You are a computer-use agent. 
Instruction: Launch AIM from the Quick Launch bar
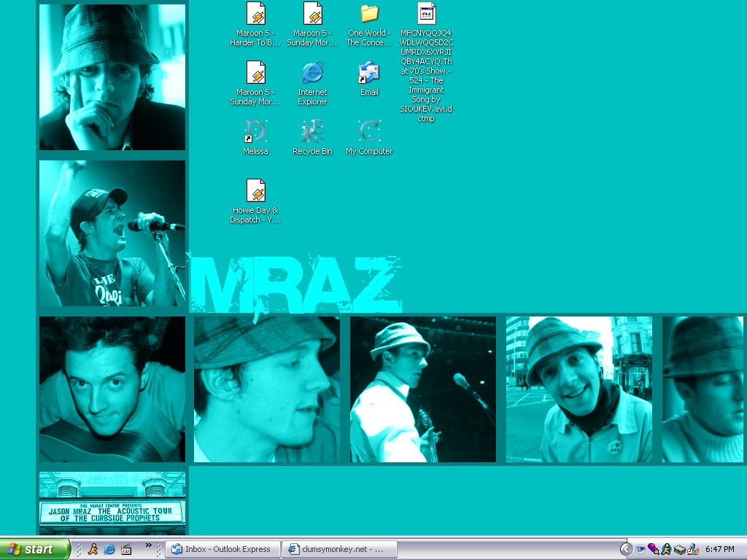click(93, 549)
